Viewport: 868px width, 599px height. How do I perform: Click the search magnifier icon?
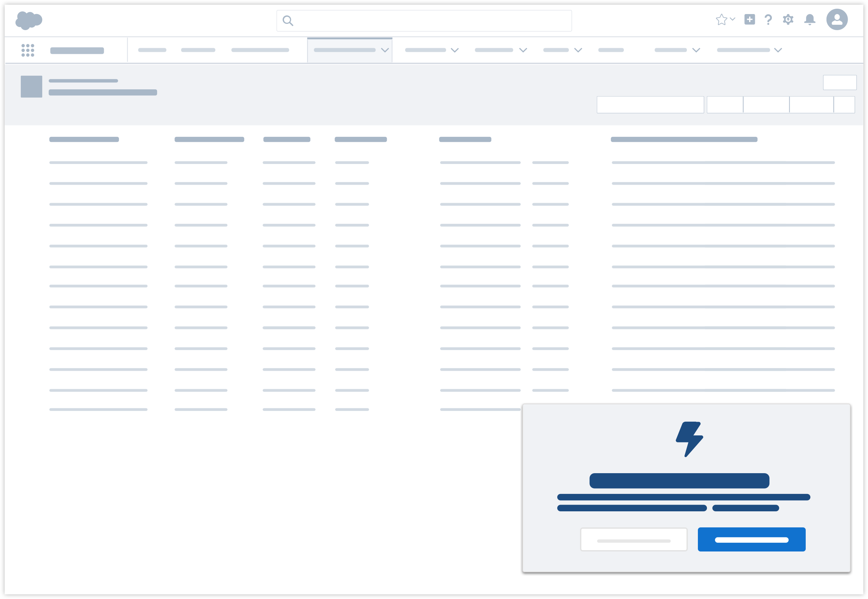pyautogui.click(x=288, y=21)
